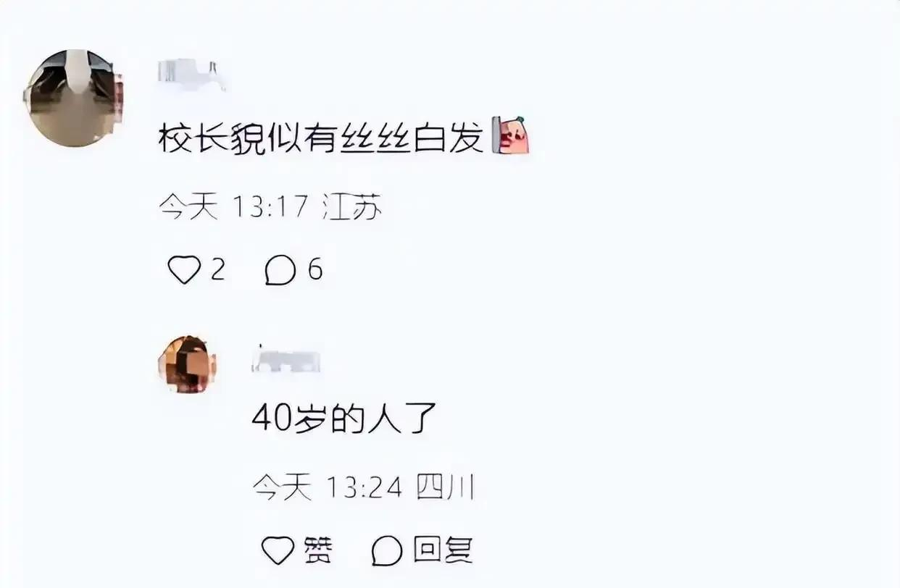Tap the pig emoji sticker after 白发
900x588 pixels.
510,135
